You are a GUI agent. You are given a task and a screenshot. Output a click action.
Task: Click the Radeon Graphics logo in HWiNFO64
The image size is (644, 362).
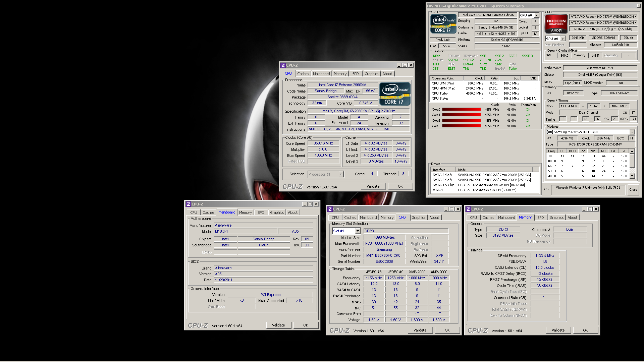[x=556, y=23]
